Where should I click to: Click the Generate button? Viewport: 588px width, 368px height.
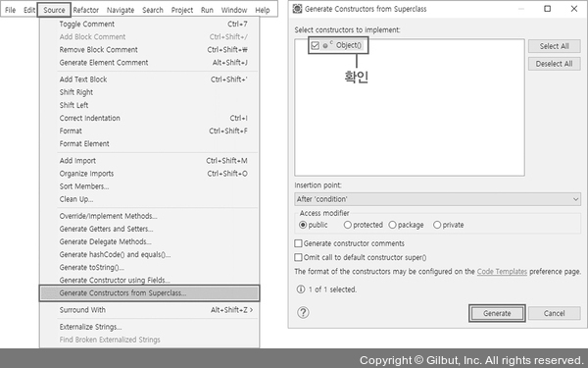pos(497,313)
